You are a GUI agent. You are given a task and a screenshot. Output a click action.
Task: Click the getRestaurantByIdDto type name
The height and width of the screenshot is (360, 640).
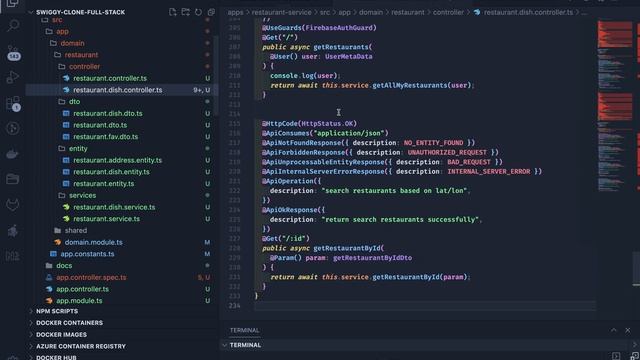coord(372,258)
